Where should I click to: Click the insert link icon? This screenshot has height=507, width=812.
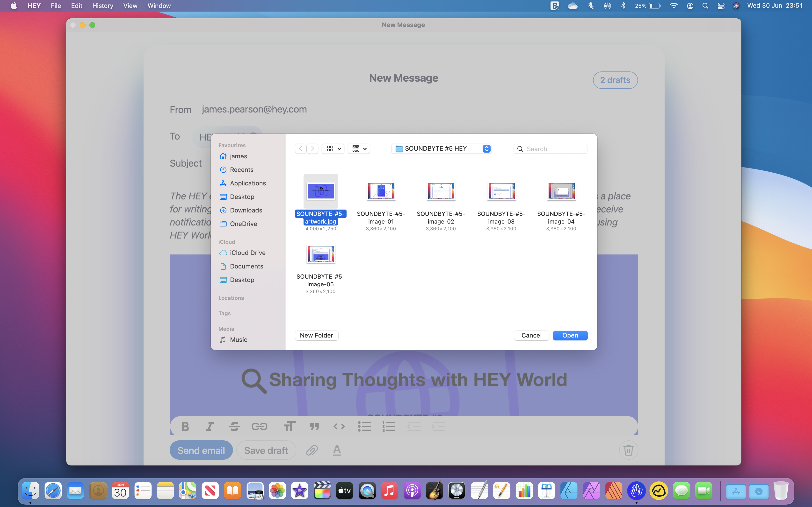259,427
